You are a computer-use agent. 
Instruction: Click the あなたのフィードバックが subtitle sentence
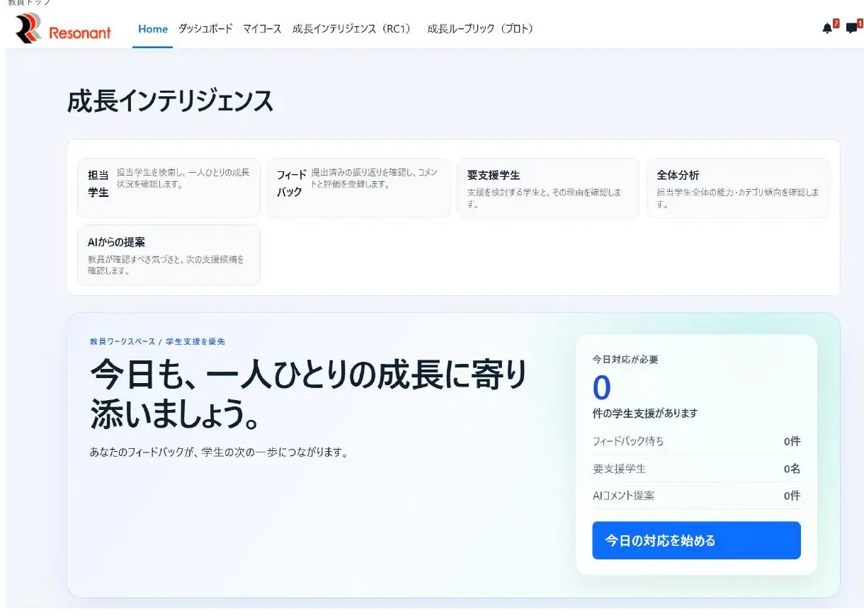click(x=220, y=452)
